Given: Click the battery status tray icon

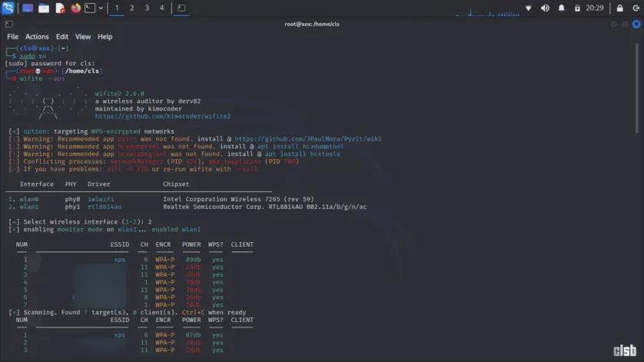Looking at the screenshot, I should pos(577,8).
